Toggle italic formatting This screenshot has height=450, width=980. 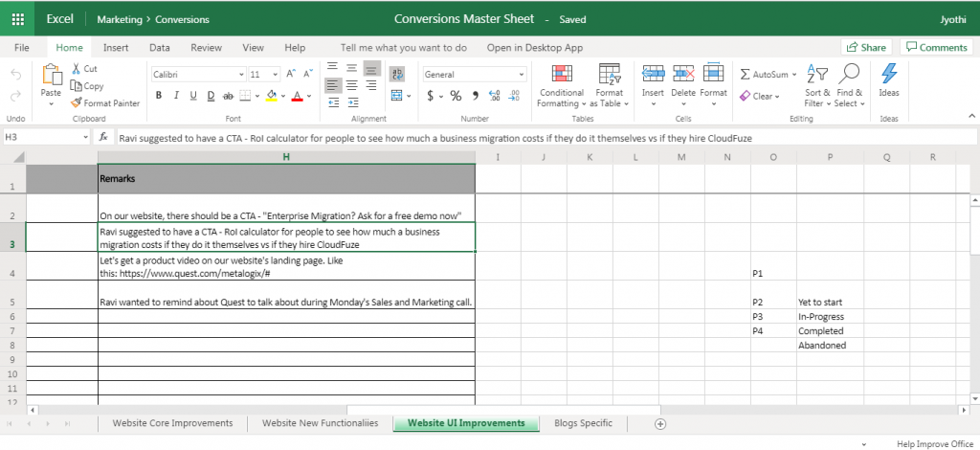coord(176,96)
